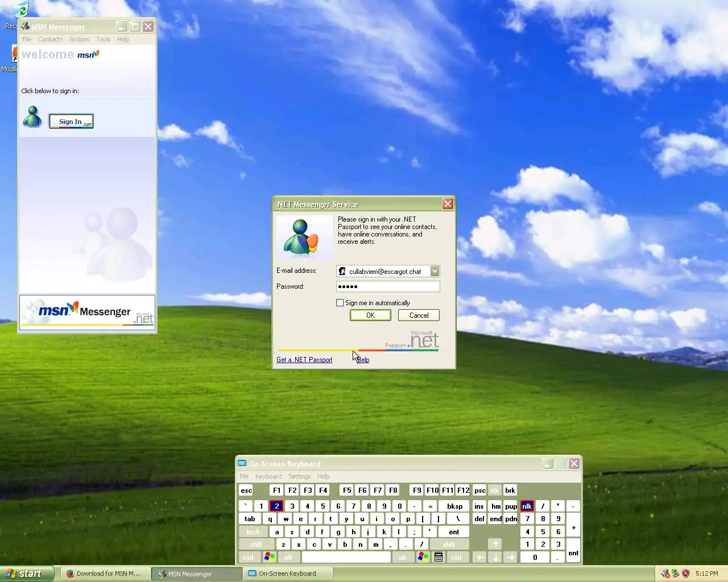728x582 pixels.
Task: Expand the E-mail address dropdown arrow
Action: tap(435, 271)
